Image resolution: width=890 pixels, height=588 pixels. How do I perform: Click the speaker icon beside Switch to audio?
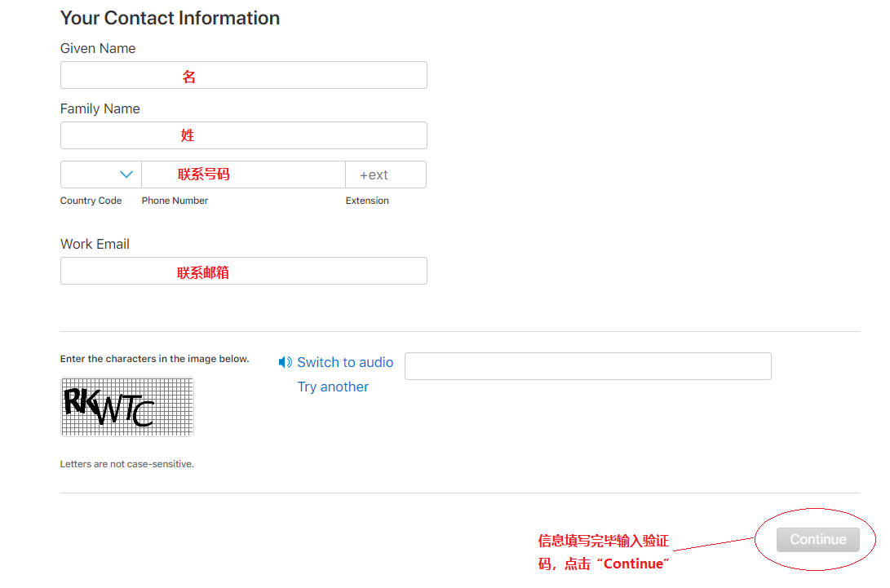(285, 362)
